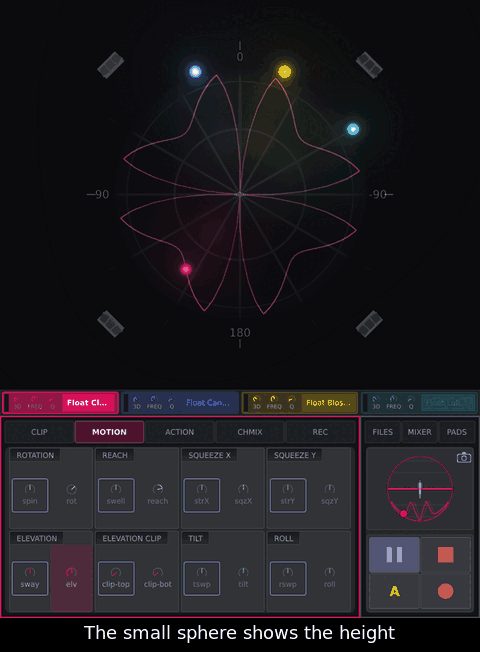Click the elevation sphere preview
The image size is (480, 652).
420,489
